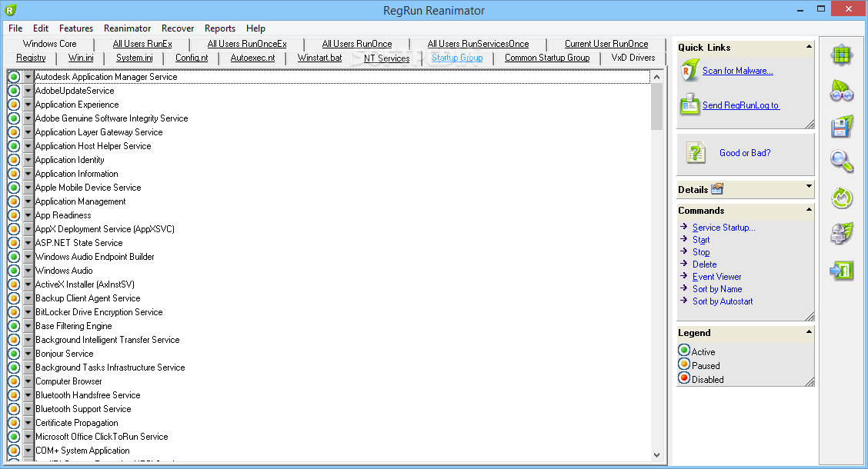Click the Stop command link
Image resolution: width=868 pixels, height=469 pixels.
(701, 252)
